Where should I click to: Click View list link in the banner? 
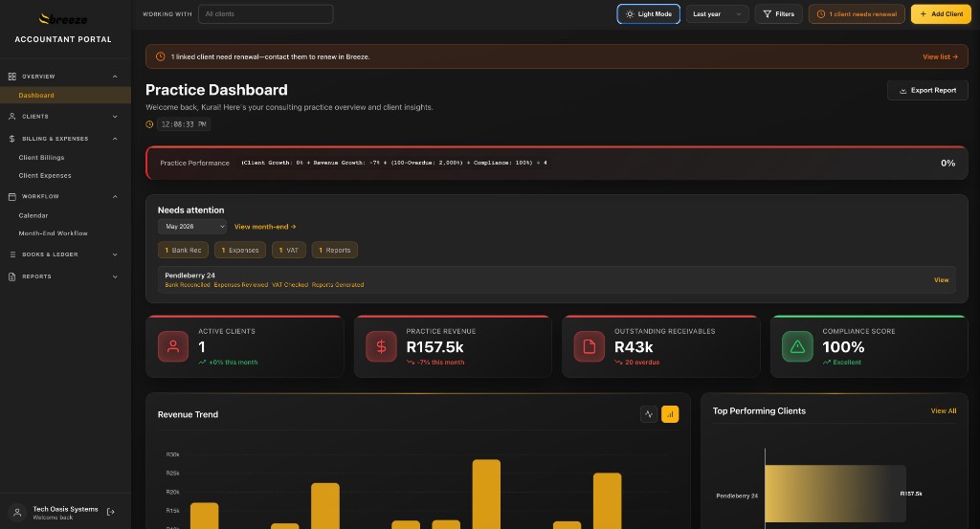click(940, 56)
